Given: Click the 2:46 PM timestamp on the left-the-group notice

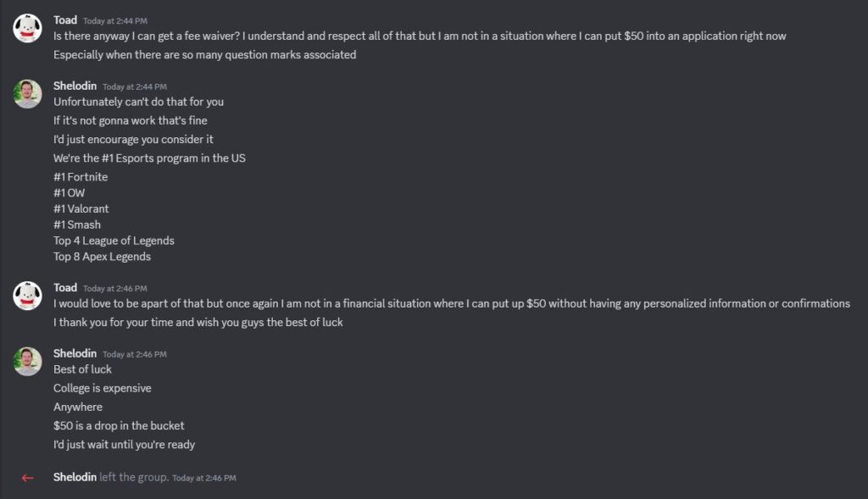Looking at the screenshot, I should (x=204, y=478).
